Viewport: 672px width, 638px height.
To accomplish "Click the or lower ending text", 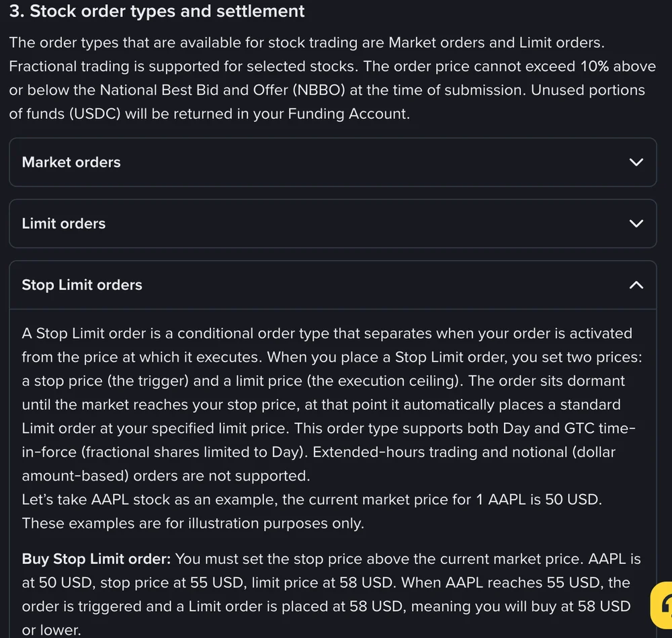I will [51, 630].
